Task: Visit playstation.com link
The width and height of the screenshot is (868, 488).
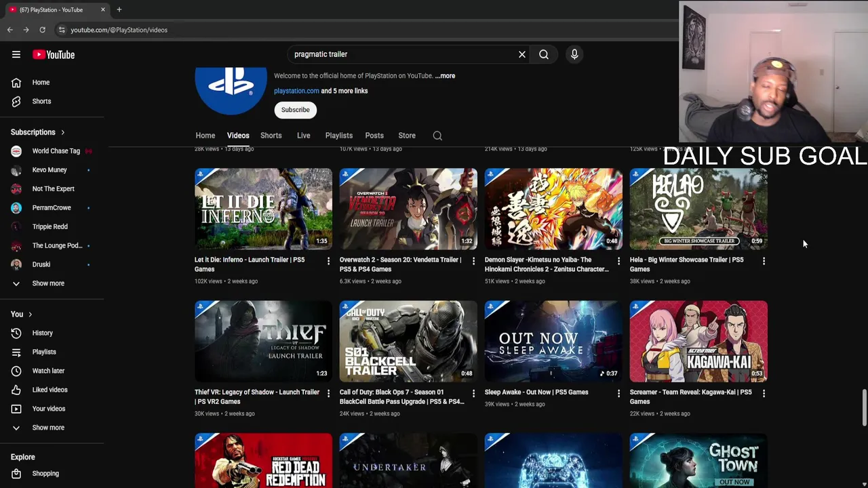Action: 296,91
